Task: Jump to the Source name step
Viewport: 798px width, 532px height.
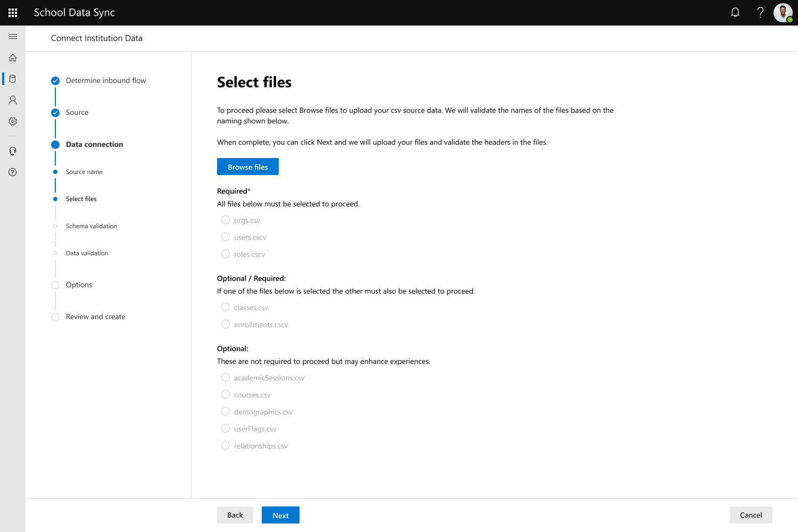Action: point(84,172)
